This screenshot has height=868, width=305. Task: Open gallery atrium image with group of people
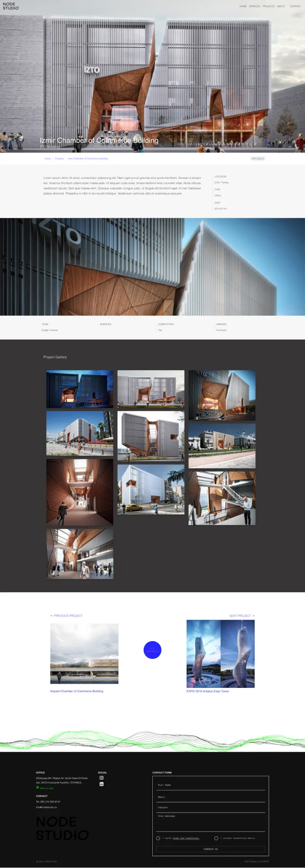pyautogui.click(x=80, y=554)
